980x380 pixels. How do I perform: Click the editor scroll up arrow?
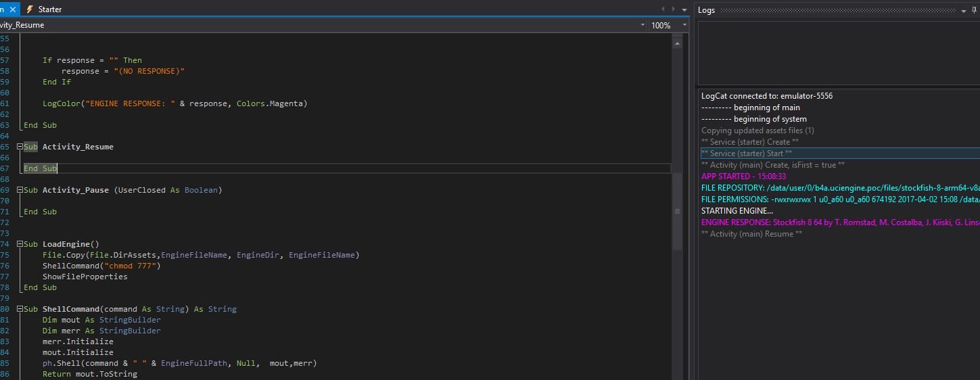[677, 43]
